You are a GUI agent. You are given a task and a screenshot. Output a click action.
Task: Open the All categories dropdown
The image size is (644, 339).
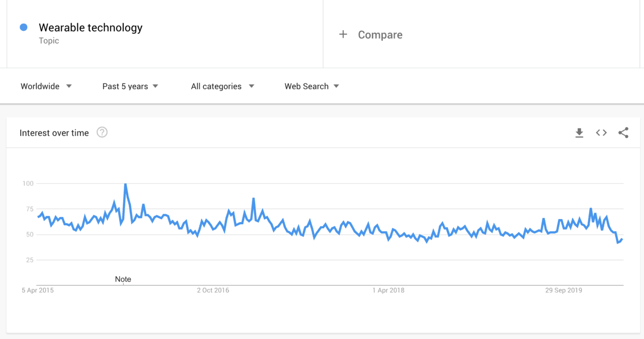tap(222, 86)
